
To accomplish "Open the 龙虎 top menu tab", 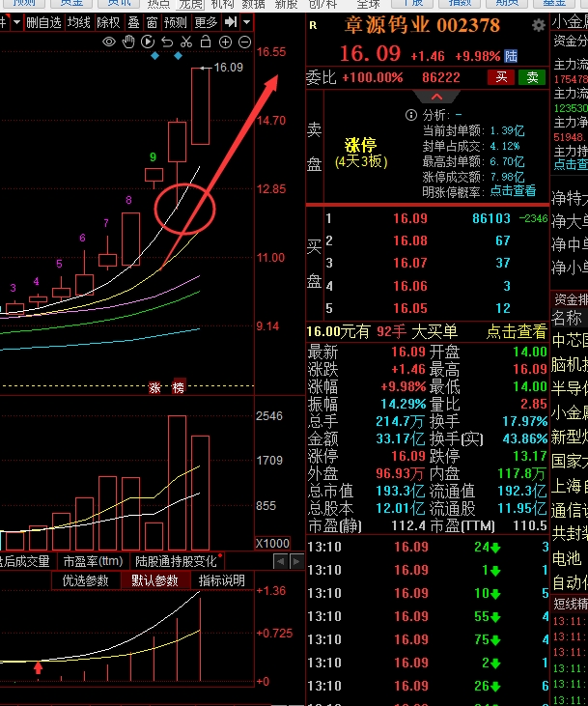I will point(190,5).
